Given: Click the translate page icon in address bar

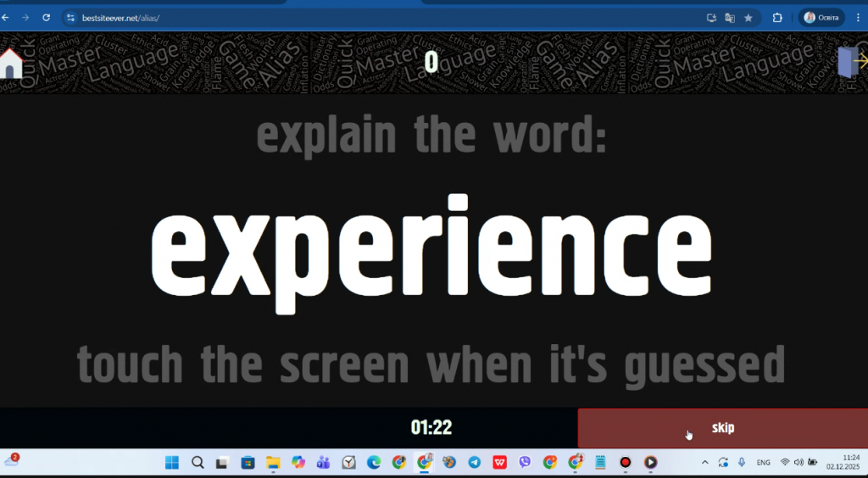Looking at the screenshot, I should point(730,18).
